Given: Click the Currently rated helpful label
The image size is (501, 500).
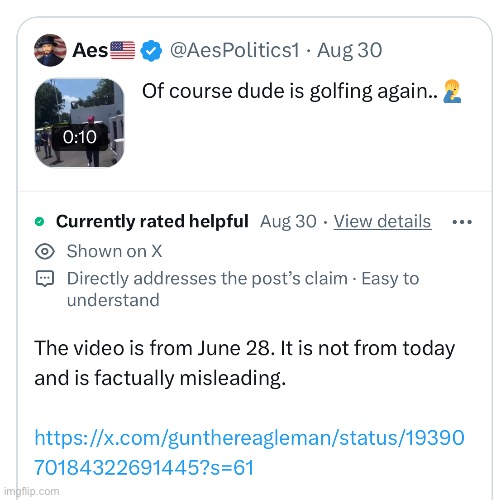Looking at the screenshot, I should coord(152,221).
